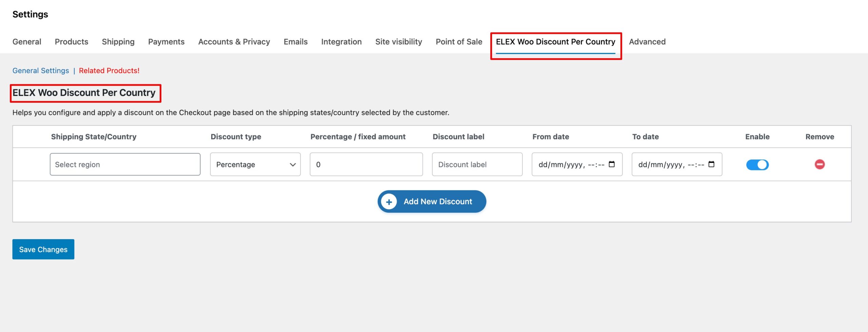The width and height of the screenshot is (868, 332).
Task: Select the ELEX Woo Discount Per Country tab
Action: coord(555,42)
